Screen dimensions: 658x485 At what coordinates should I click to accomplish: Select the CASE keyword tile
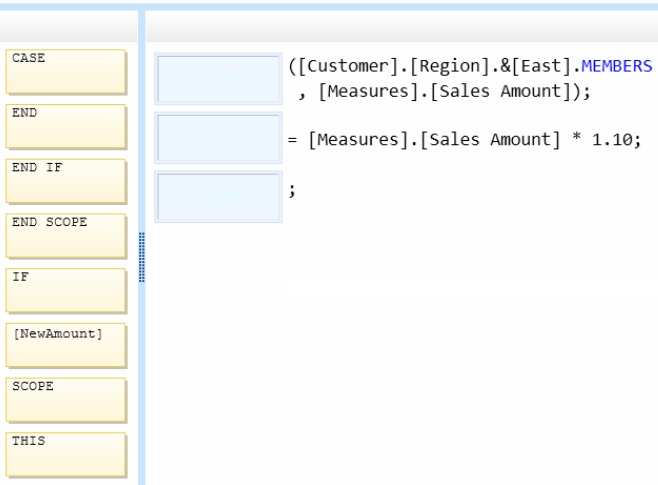tap(66, 72)
